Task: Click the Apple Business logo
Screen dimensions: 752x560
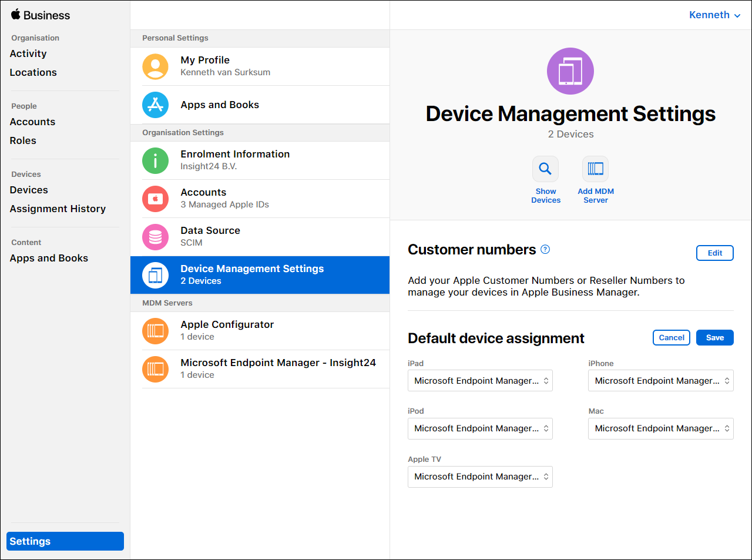Action: [x=41, y=15]
